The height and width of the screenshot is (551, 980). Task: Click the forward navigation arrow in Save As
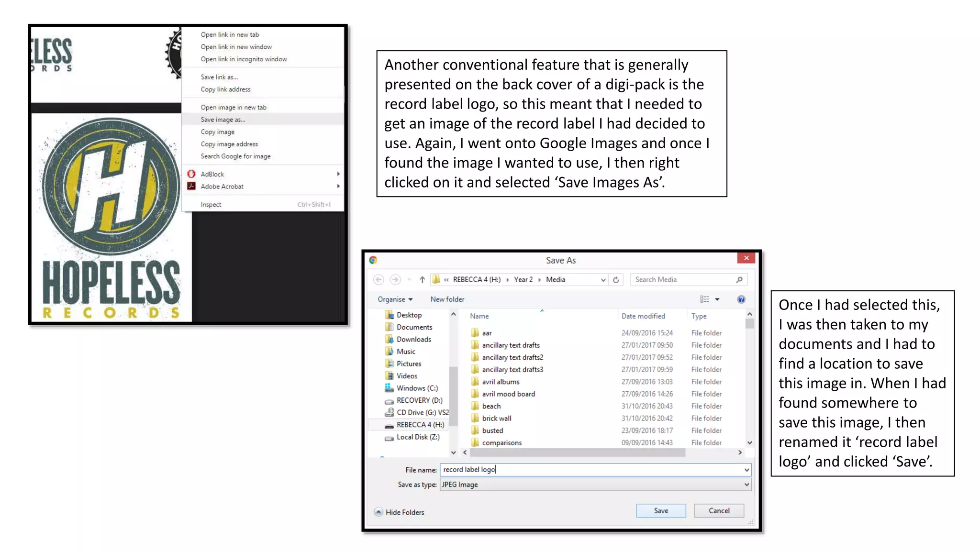(x=395, y=280)
